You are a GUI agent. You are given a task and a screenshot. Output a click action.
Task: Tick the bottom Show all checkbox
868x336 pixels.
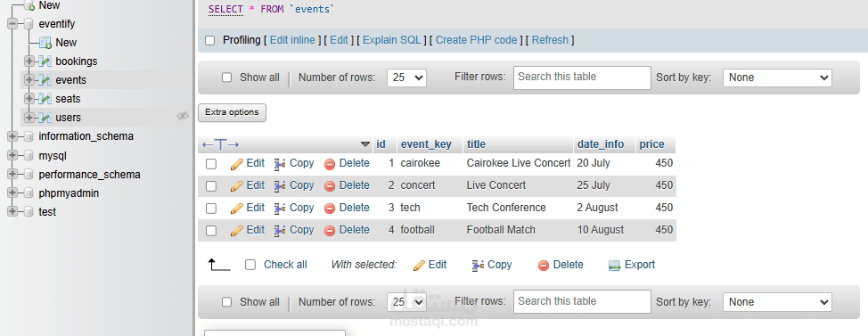point(226,301)
